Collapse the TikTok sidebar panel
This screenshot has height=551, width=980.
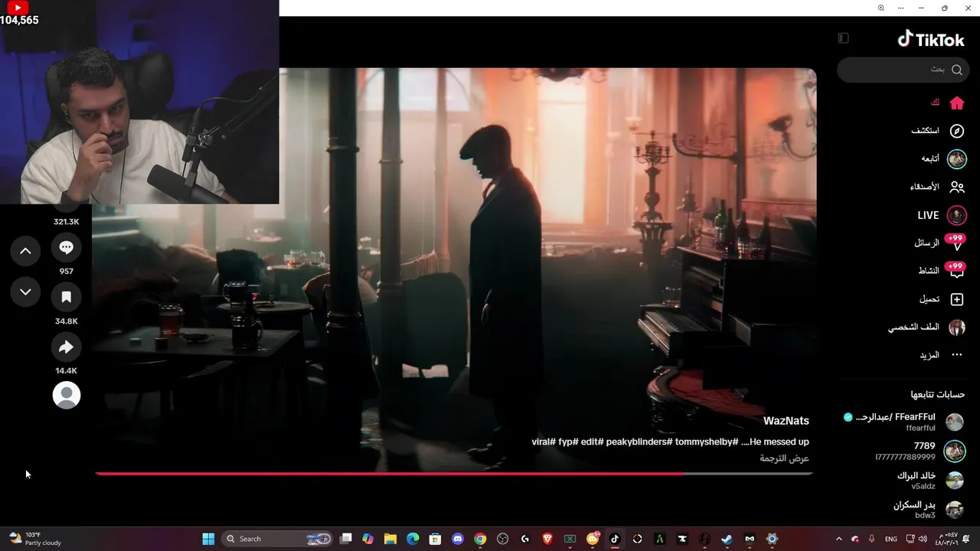tap(843, 38)
